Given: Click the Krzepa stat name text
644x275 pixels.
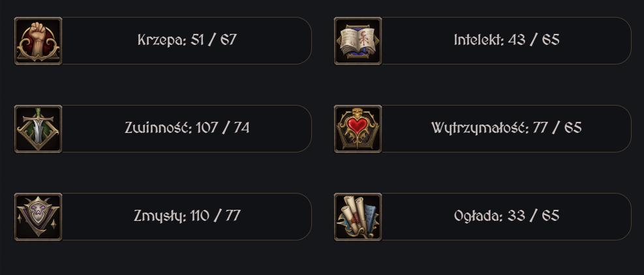Looking at the screenshot, I should 162,40.
